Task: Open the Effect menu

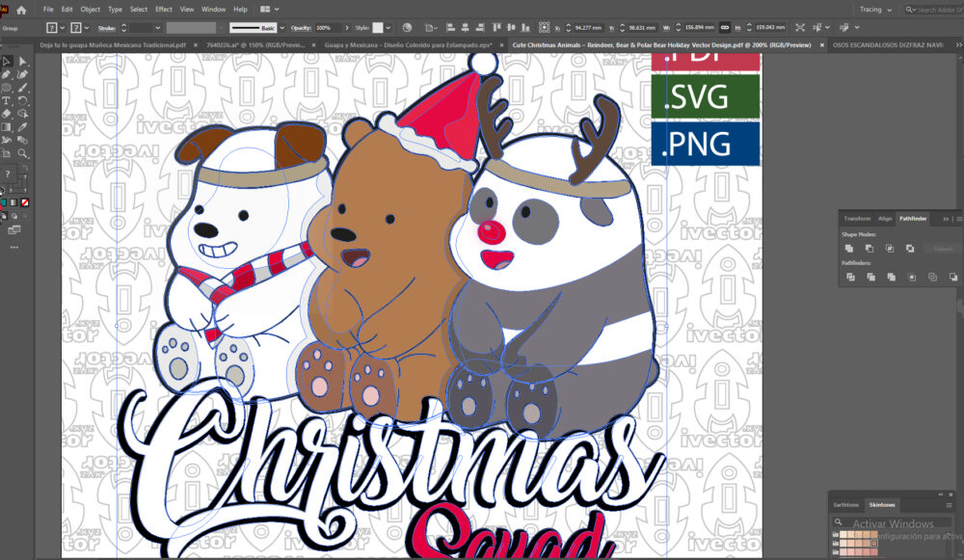Action: point(164,10)
